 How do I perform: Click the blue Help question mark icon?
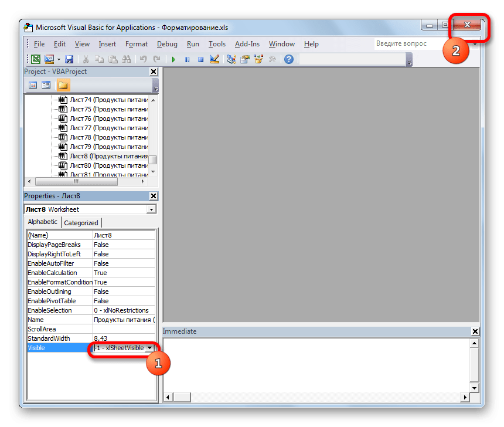coord(289,59)
